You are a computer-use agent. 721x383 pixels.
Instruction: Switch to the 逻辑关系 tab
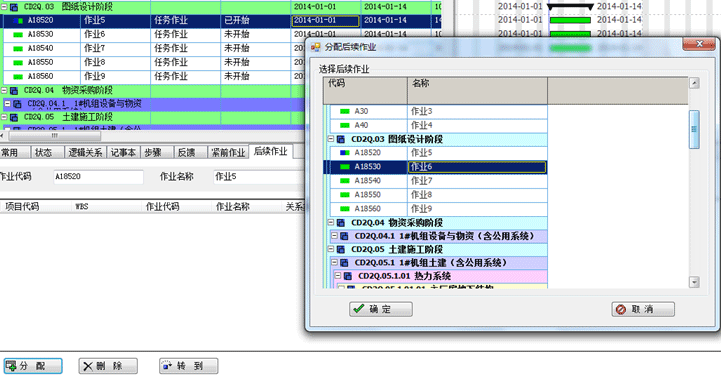86,152
